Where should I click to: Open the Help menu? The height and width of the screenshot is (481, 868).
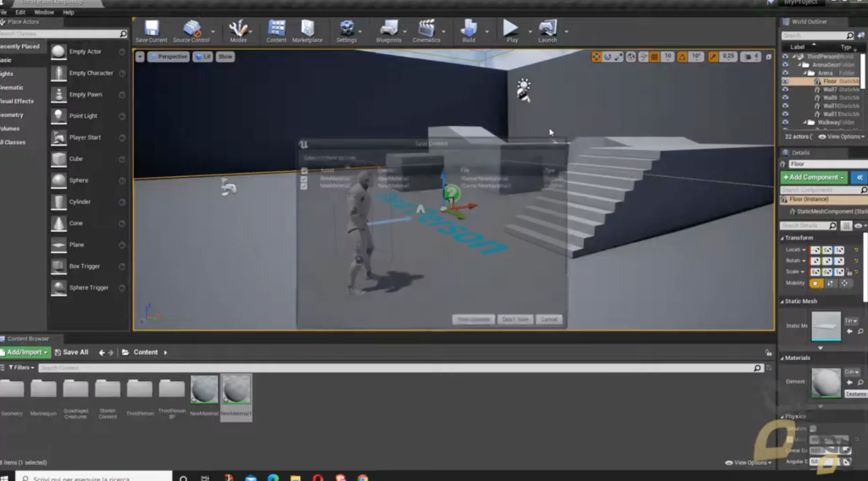68,12
